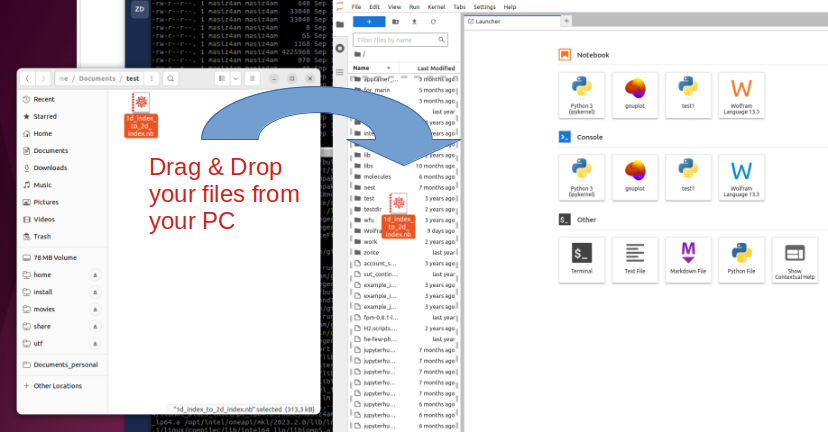Open Kernel menu in JupyterLab
Screen dimensions: 828x432
point(436,7)
